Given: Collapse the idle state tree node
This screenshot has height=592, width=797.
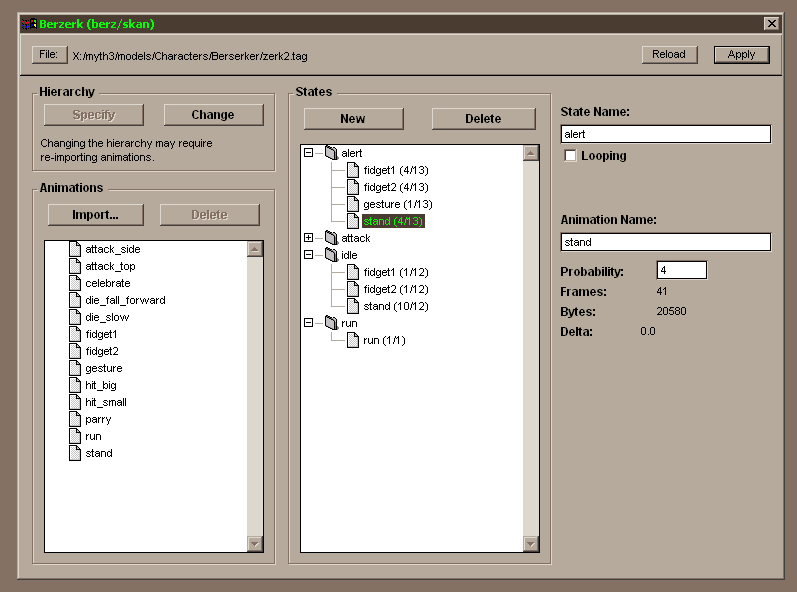Looking at the screenshot, I should pyautogui.click(x=309, y=255).
